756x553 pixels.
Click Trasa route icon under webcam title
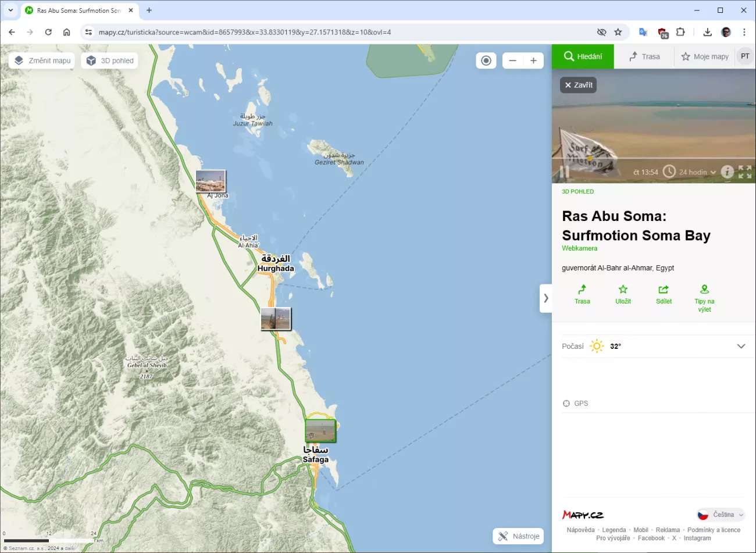(x=582, y=294)
